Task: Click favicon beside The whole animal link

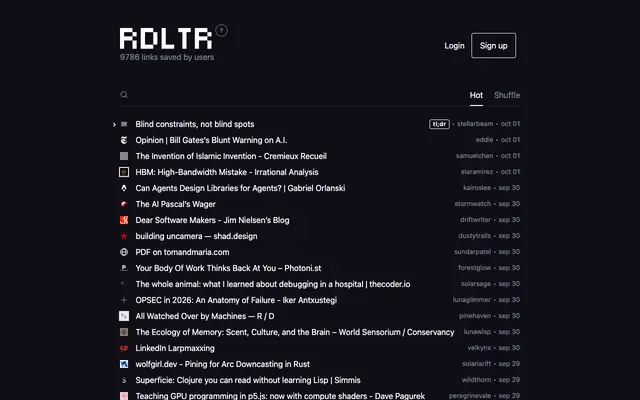Action: click(x=124, y=284)
